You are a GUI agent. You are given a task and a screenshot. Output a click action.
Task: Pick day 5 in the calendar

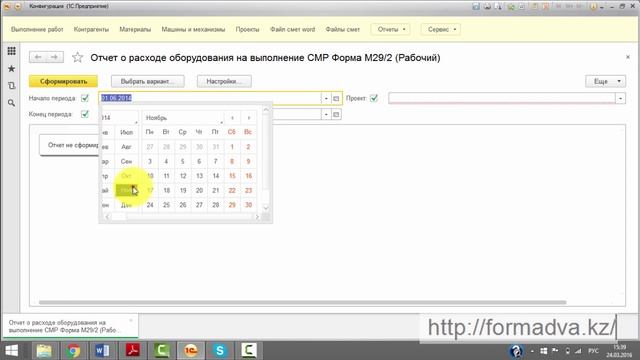183,162
